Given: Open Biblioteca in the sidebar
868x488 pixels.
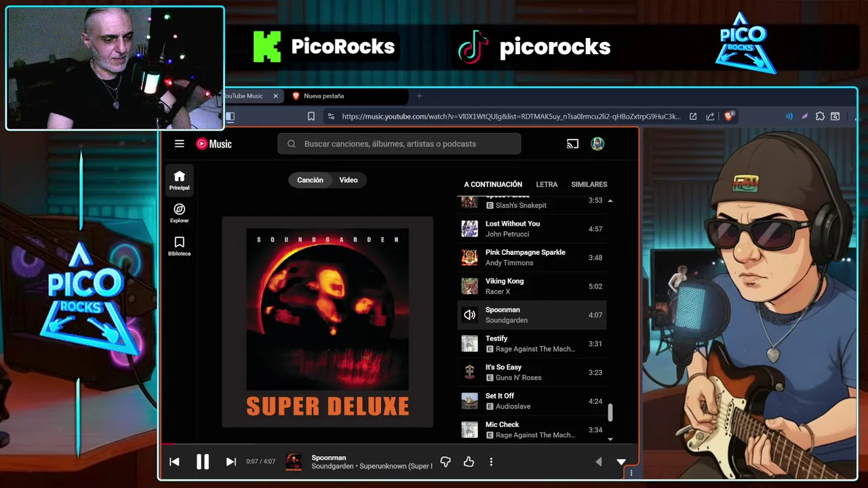Looking at the screenshot, I should tap(179, 246).
